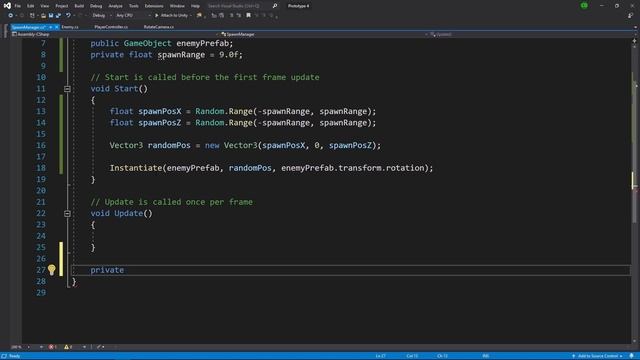Click 'spawnPosX' variable on line 13

coord(160,111)
